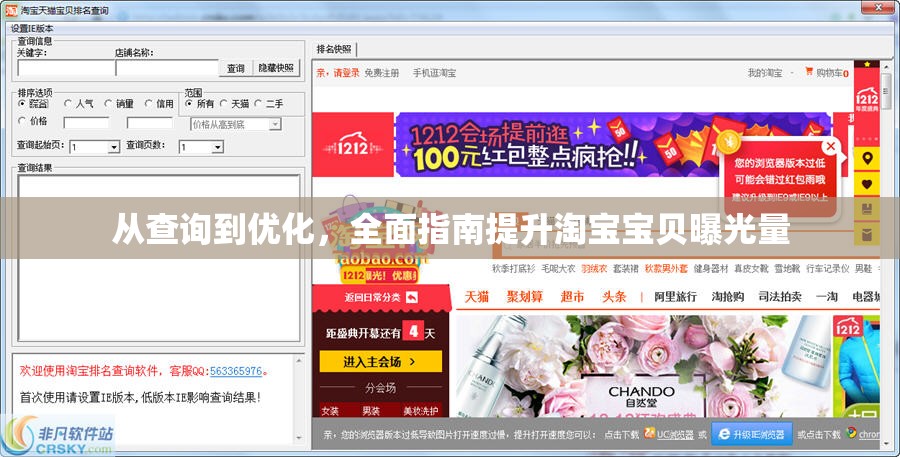Click the 关键字 input field
This screenshot has width=900, height=457.
(x=66, y=68)
